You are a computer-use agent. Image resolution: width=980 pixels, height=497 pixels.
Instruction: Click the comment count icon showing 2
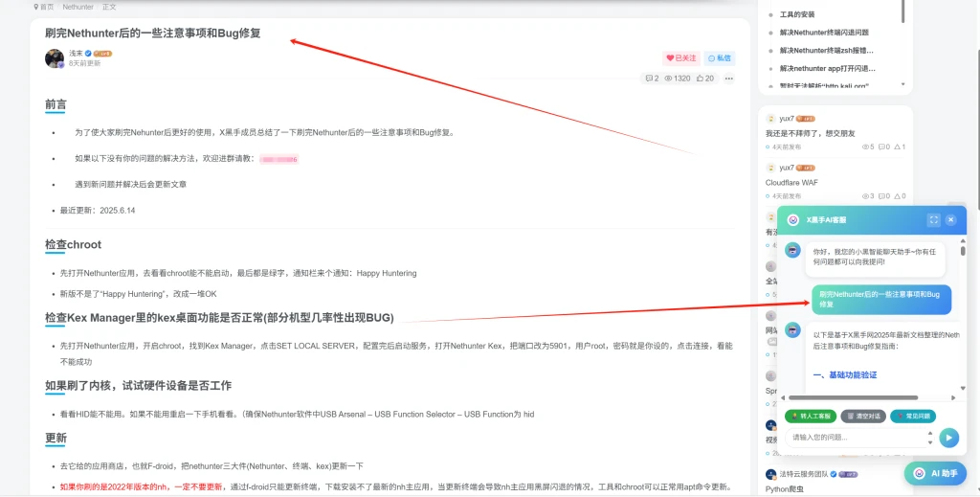pos(652,79)
